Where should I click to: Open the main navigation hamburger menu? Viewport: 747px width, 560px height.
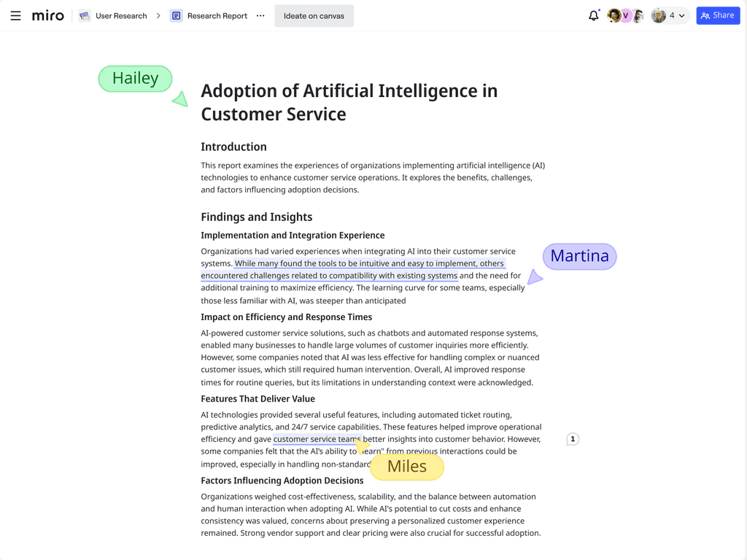click(16, 15)
